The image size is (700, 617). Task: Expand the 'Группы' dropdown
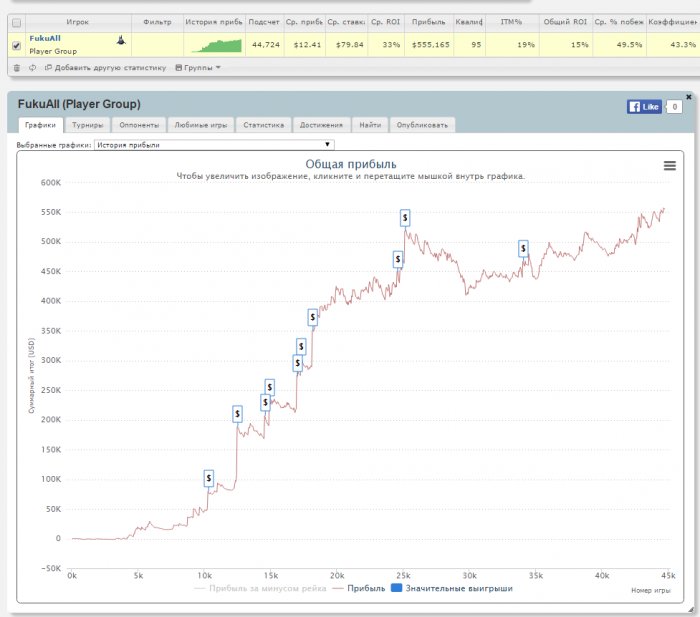click(198, 68)
